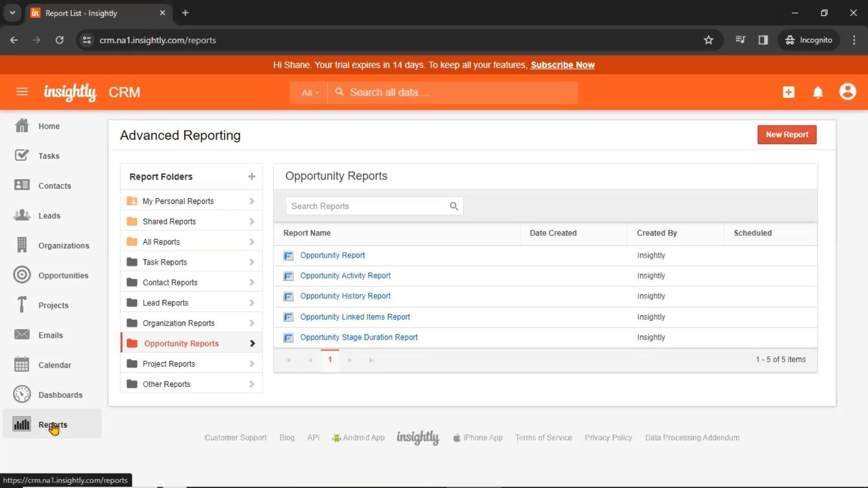Click the Opportunities target icon in sidebar
The height and width of the screenshot is (488, 868).
[22, 275]
